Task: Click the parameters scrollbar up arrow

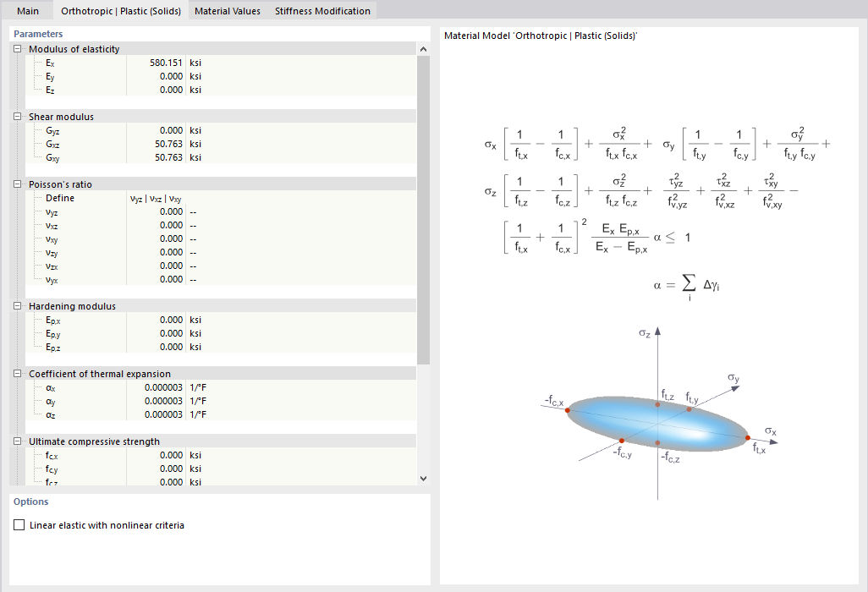Action: click(x=424, y=49)
